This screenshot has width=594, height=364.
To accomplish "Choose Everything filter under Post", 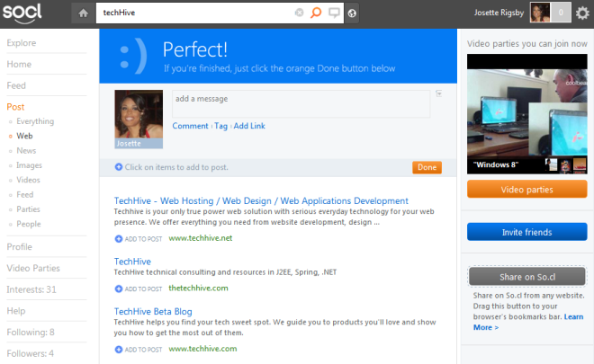I will (x=35, y=121).
